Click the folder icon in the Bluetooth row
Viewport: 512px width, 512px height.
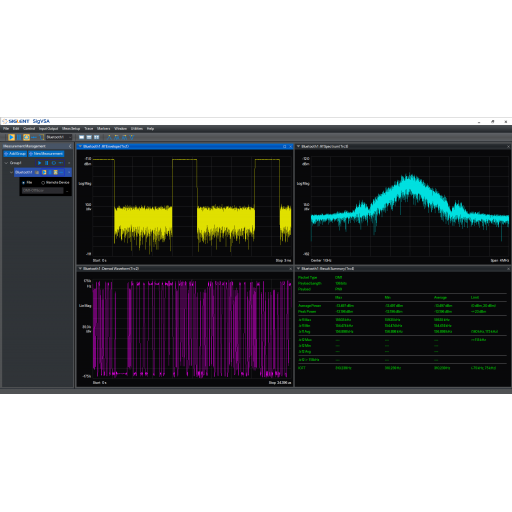point(37,172)
